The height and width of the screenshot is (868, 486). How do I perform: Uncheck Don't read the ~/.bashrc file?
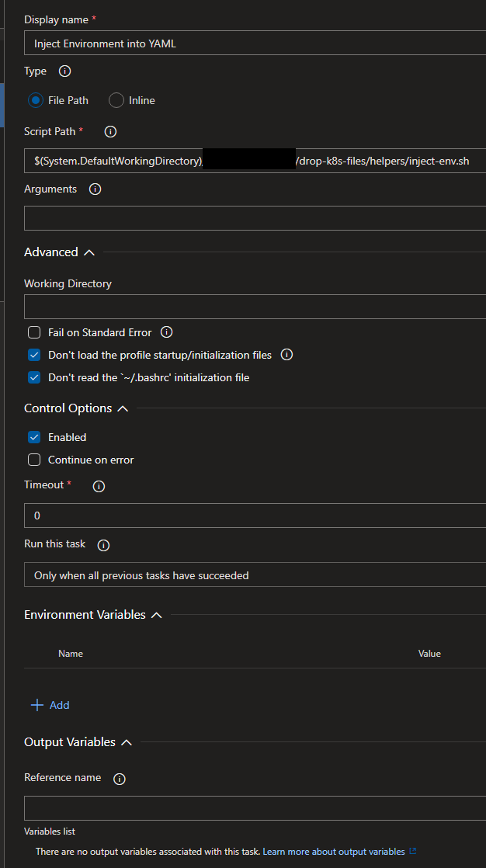coord(34,377)
